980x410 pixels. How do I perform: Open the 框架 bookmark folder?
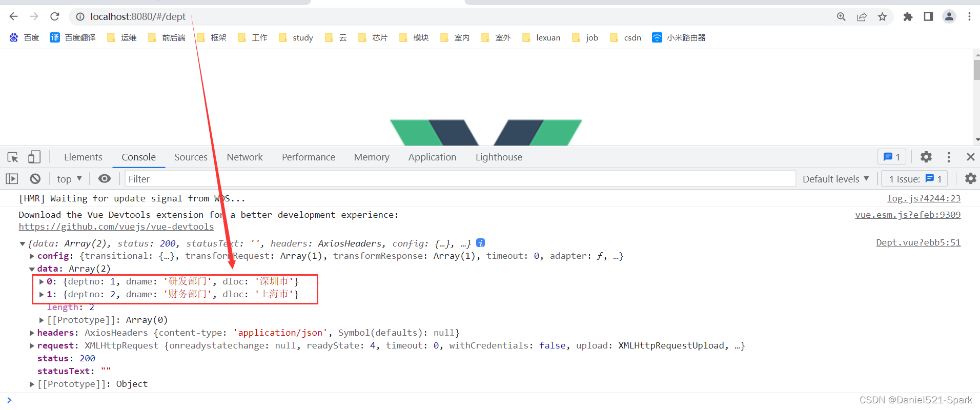212,37
